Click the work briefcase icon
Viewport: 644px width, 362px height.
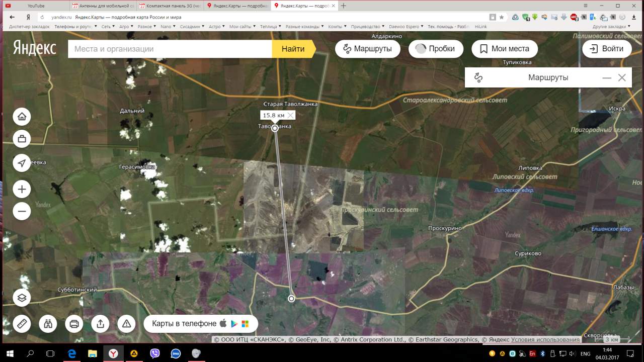[x=22, y=139]
